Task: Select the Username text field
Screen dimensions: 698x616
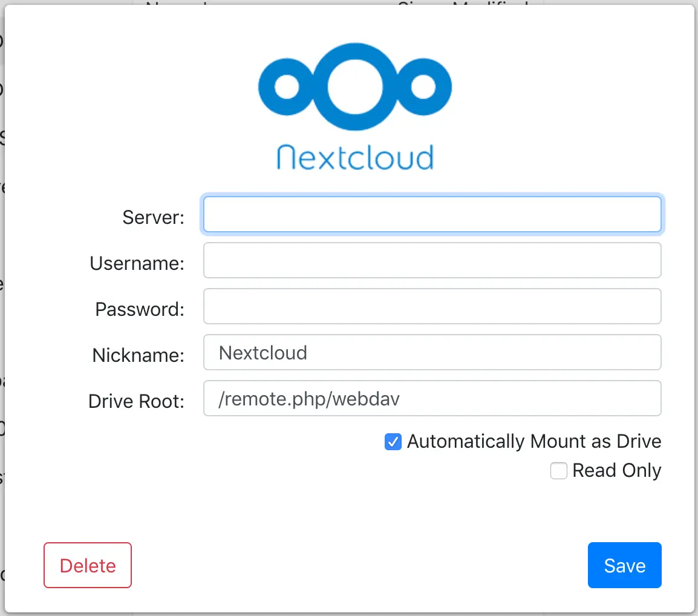Action: 431,260
